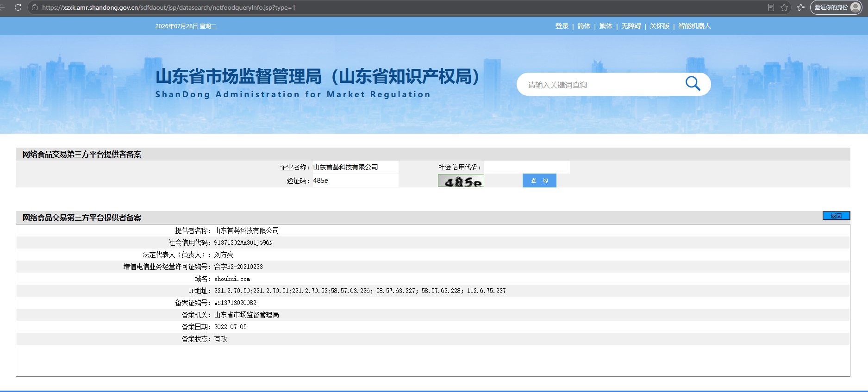
Task: Select filing status 有效
Action: [x=221, y=339]
